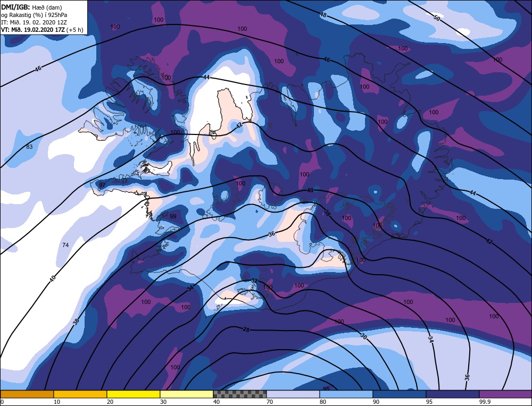Click the checkered 40–70 legend swatch
The height and width of the screenshot is (406, 532).
click(x=240, y=394)
